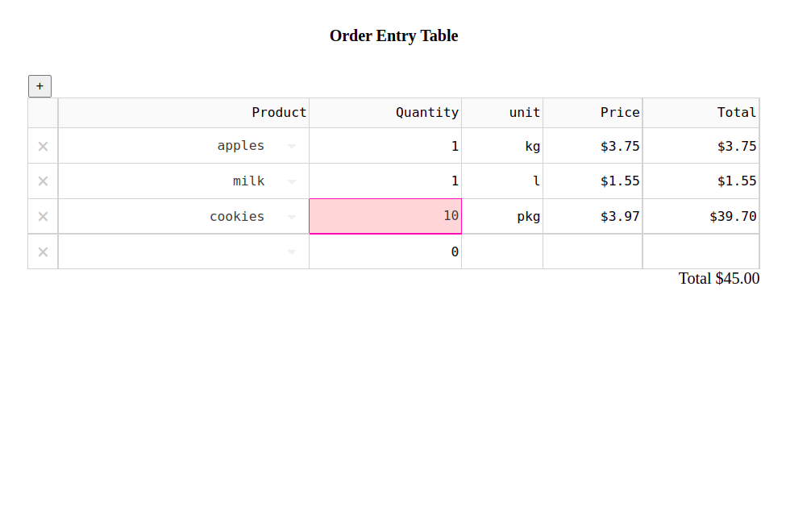
Task: Select the cookies total cell $39.70
Action: click(701, 216)
